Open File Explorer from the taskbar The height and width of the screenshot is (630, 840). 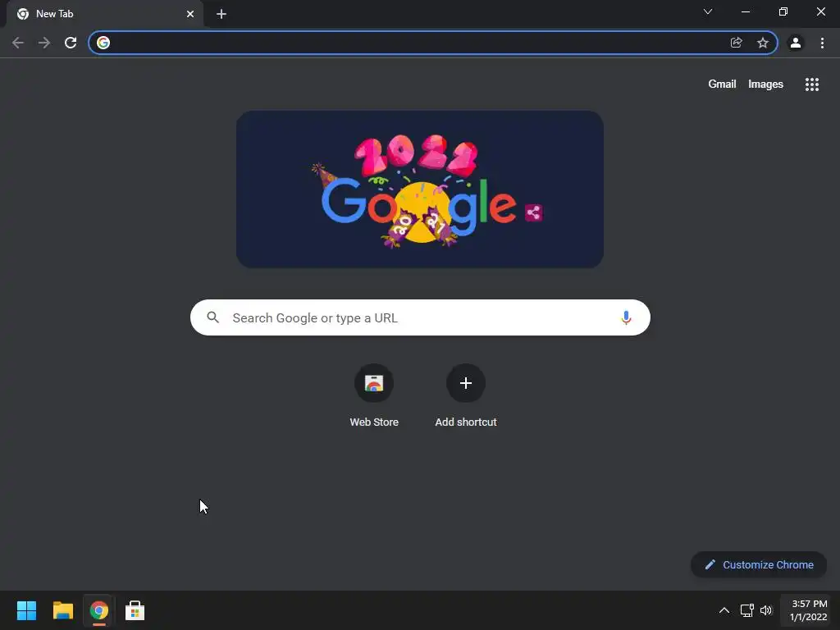62,610
